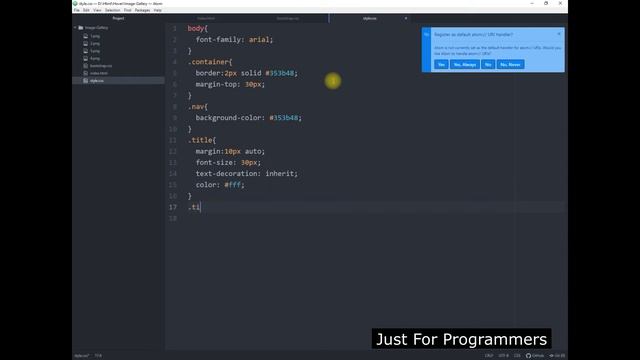Open 1.png in the project tree
Image resolution: width=640 pixels, height=360 pixels.
(95, 36)
